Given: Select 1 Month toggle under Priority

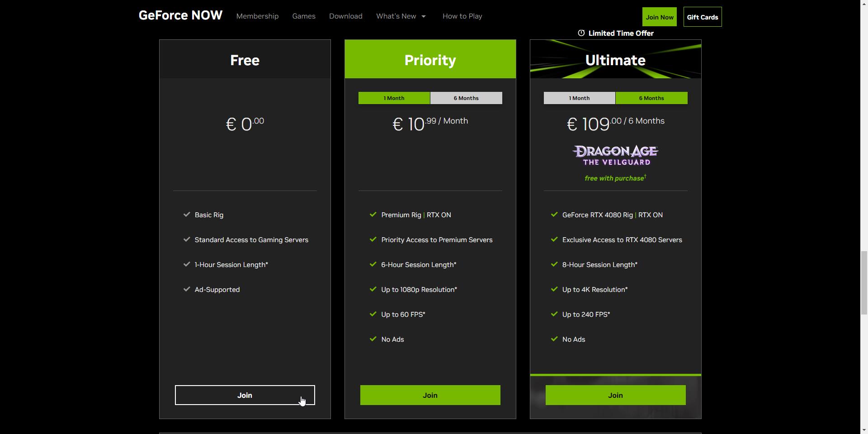Looking at the screenshot, I should [394, 98].
